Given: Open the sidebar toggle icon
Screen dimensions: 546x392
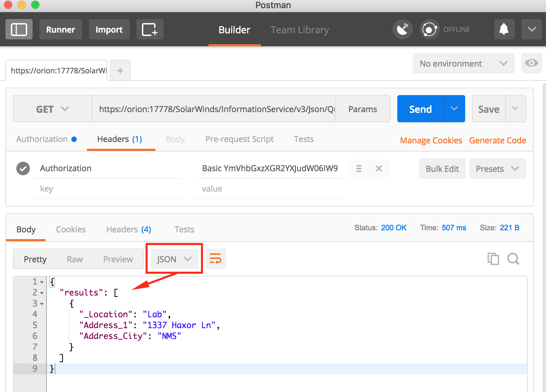Looking at the screenshot, I should pyautogui.click(x=19, y=29).
